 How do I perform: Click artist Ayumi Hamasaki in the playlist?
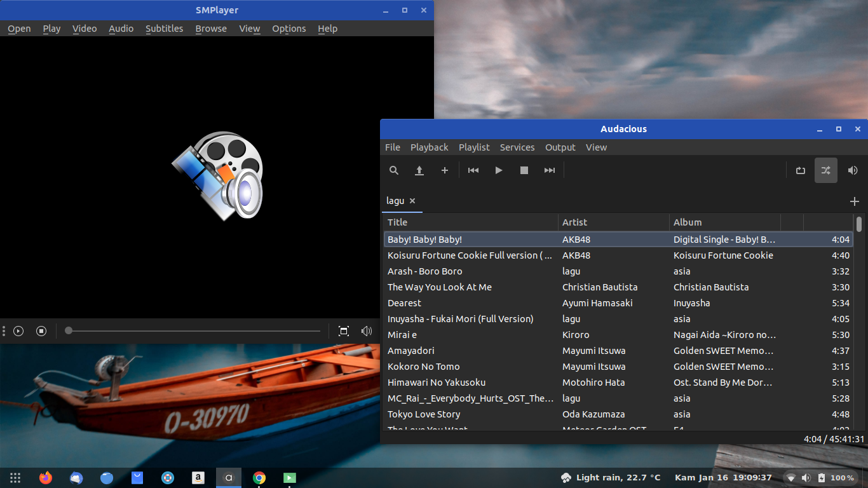tap(597, 303)
